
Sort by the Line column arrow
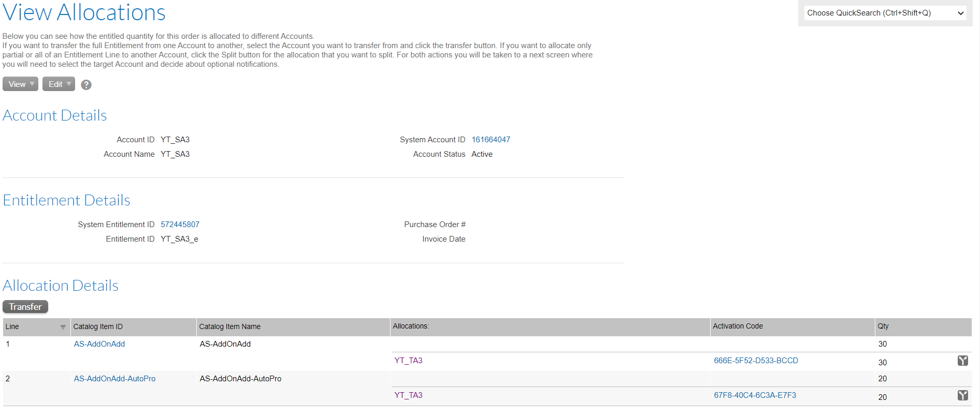63,327
